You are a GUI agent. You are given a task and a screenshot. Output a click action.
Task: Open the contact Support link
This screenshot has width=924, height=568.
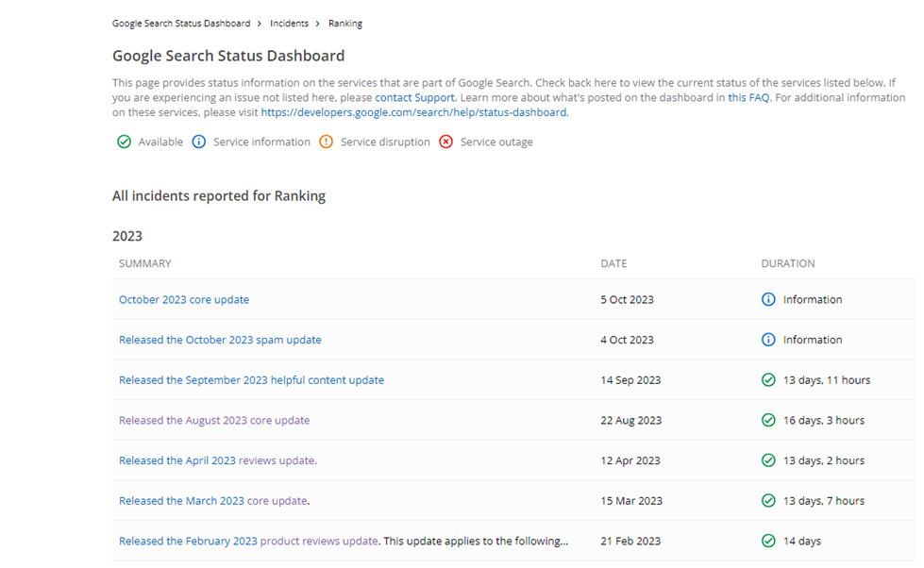tap(415, 97)
